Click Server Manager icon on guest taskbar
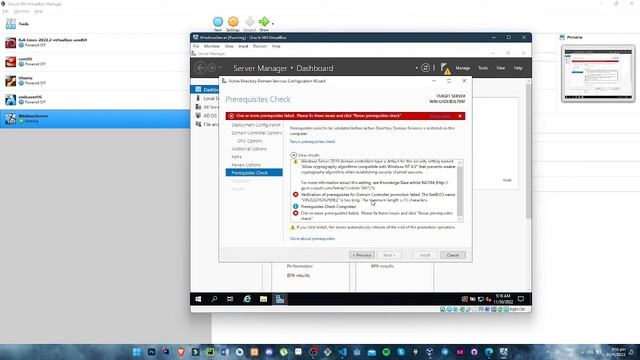 [280, 299]
